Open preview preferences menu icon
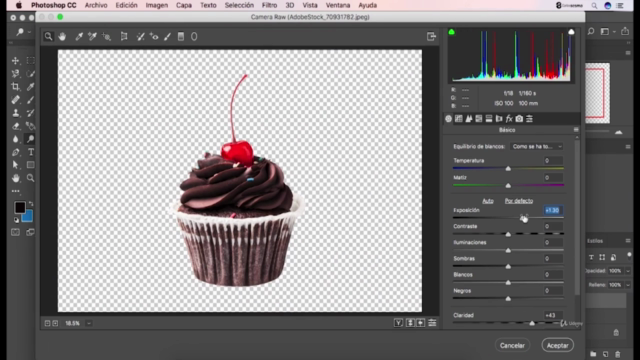640x360 pixels. [x=432, y=323]
